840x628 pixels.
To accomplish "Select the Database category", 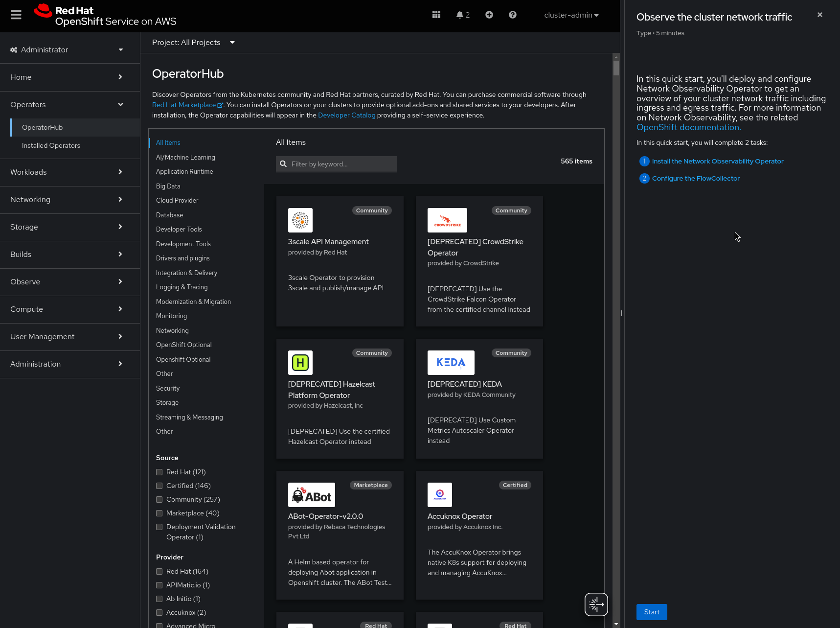I will (x=169, y=215).
